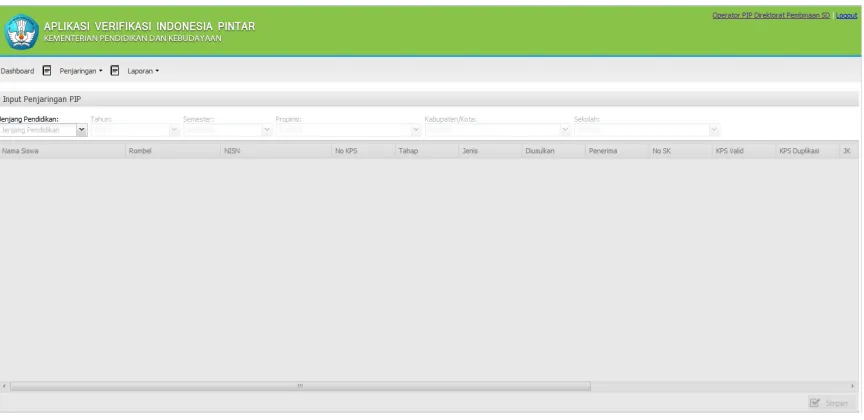Expand the Jenjang Pendidikan dropdown
864x420 pixels.
pos(82,130)
